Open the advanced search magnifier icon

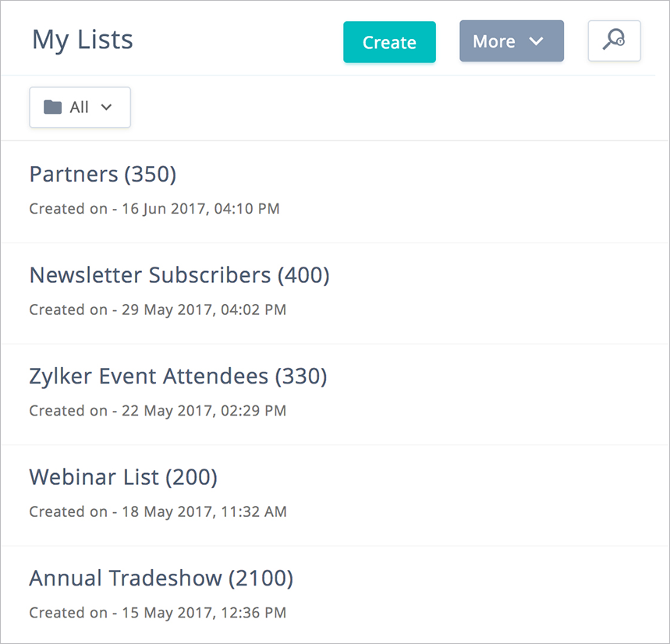tap(614, 41)
